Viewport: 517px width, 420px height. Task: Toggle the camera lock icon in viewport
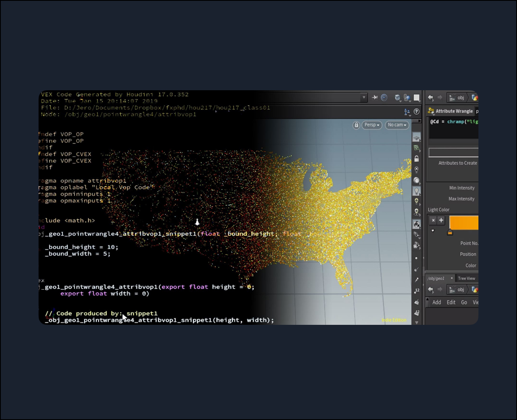(356, 125)
